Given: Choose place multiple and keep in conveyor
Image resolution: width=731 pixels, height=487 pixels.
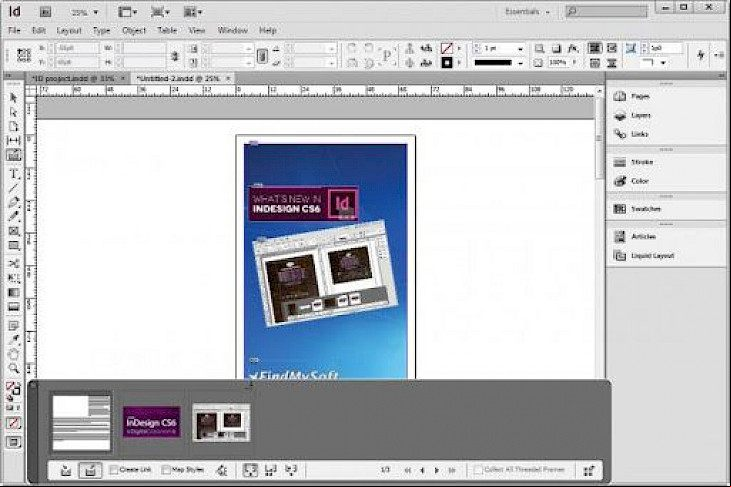Looking at the screenshot, I should click(270, 471).
